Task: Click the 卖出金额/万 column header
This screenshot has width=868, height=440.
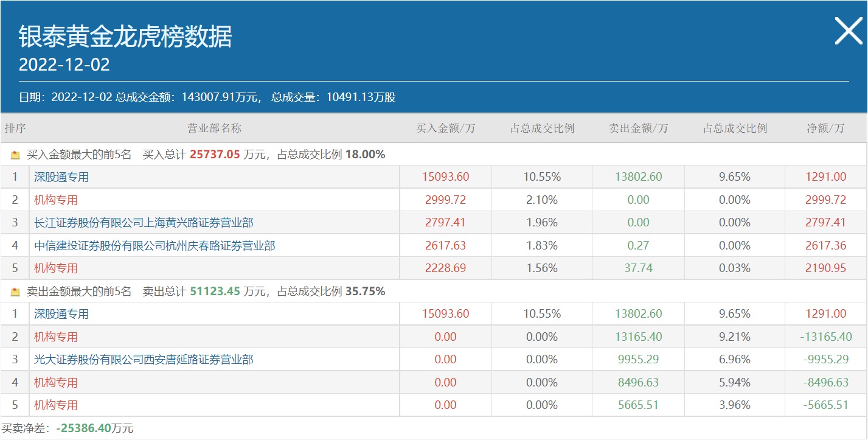Action: [638, 128]
